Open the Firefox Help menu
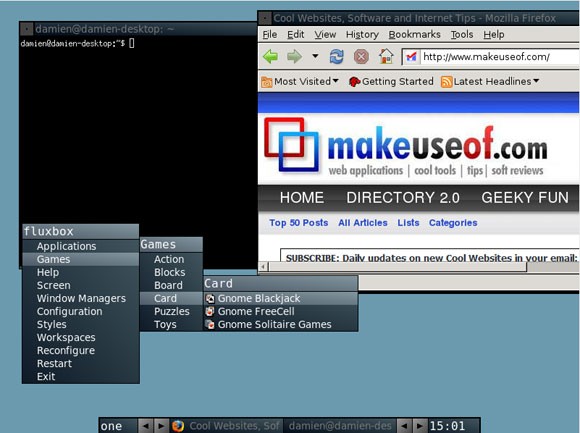This screenshot has height=433, width=580. coord(493,34)
